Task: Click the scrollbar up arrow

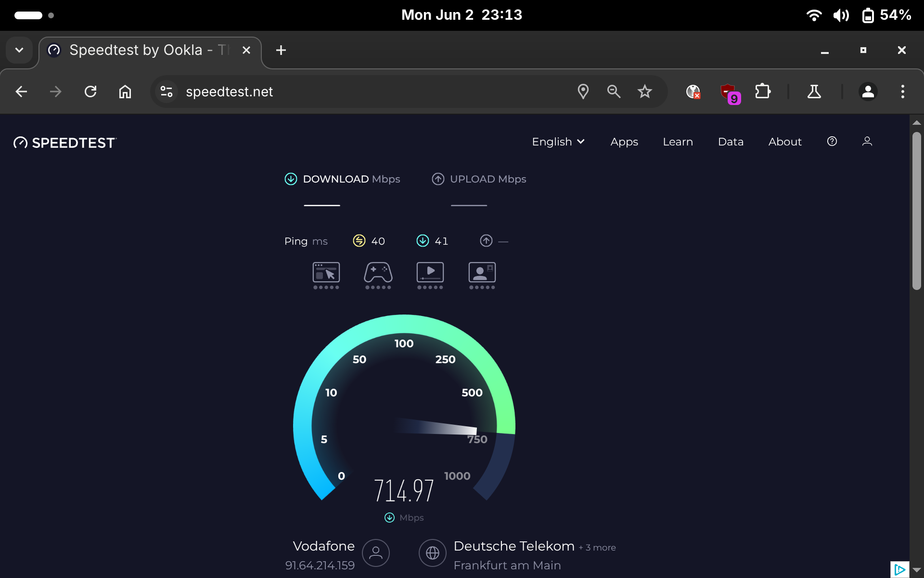Action: coord(917,123)
